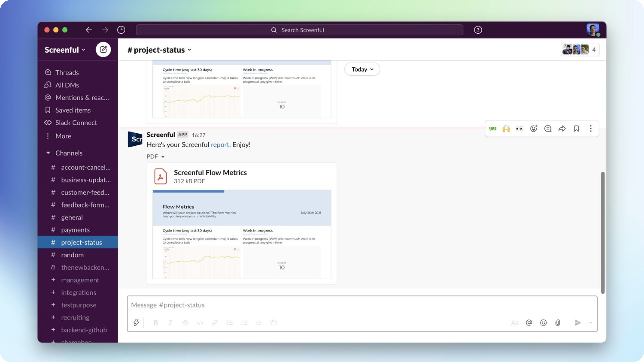Share message with forward arrow icon
Screen dimensions: 644x362
(x=562, y=129)
